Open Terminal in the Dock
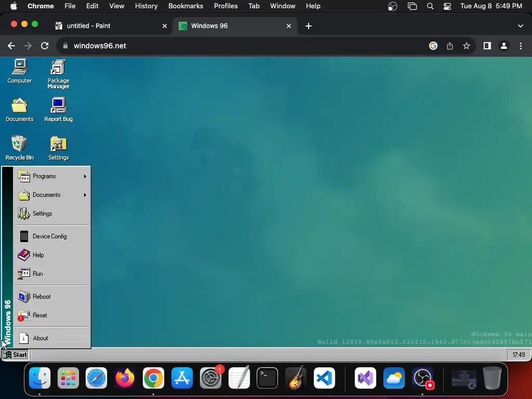532x399 pixels. pos(268,378)
